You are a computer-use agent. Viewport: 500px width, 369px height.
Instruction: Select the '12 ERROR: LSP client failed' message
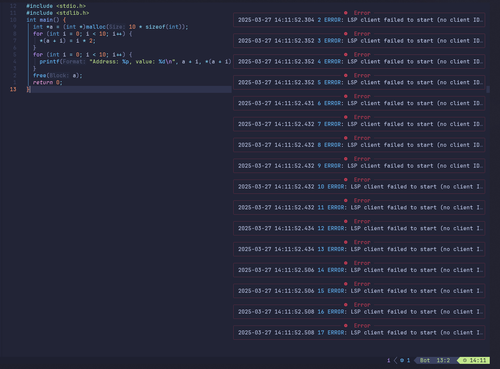pos(360,228)
